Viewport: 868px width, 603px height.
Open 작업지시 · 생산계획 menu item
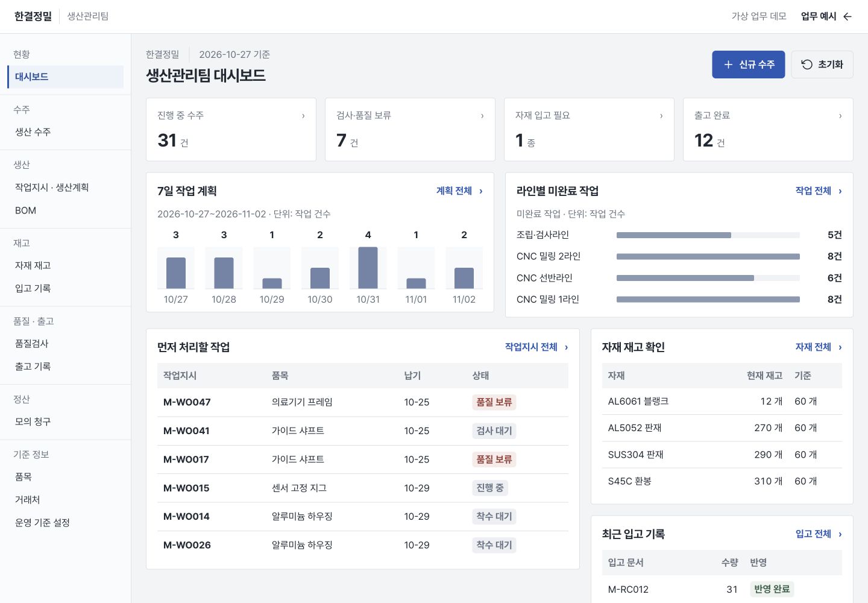point(65,188)
